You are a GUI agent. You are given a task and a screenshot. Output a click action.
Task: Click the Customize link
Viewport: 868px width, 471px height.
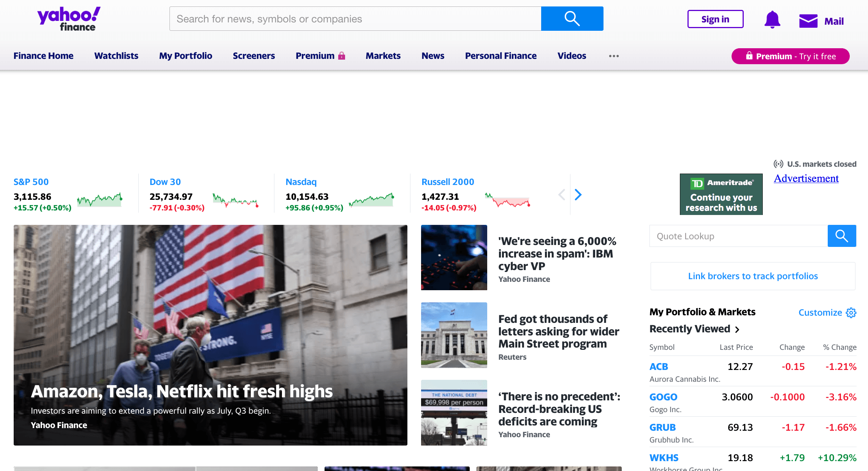[x=820, y=313]
